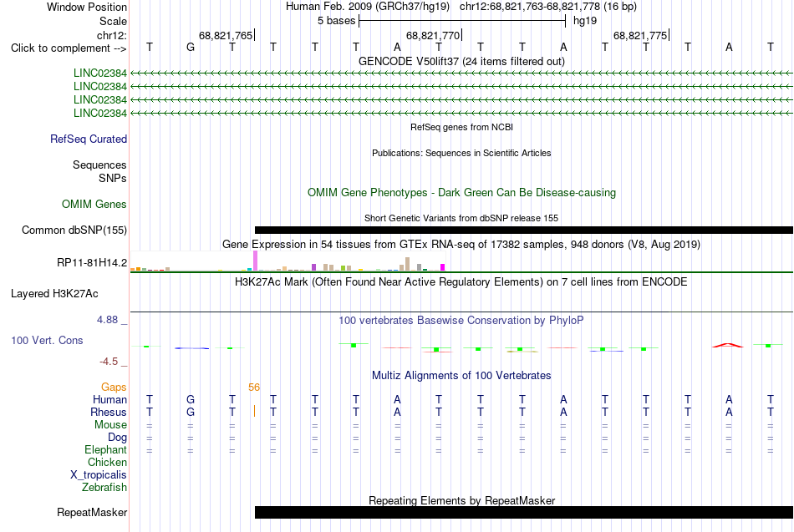Click the RP11-81H14.2 GTEx label
This screenshot has height=532, width=794.
click(92, 263)
